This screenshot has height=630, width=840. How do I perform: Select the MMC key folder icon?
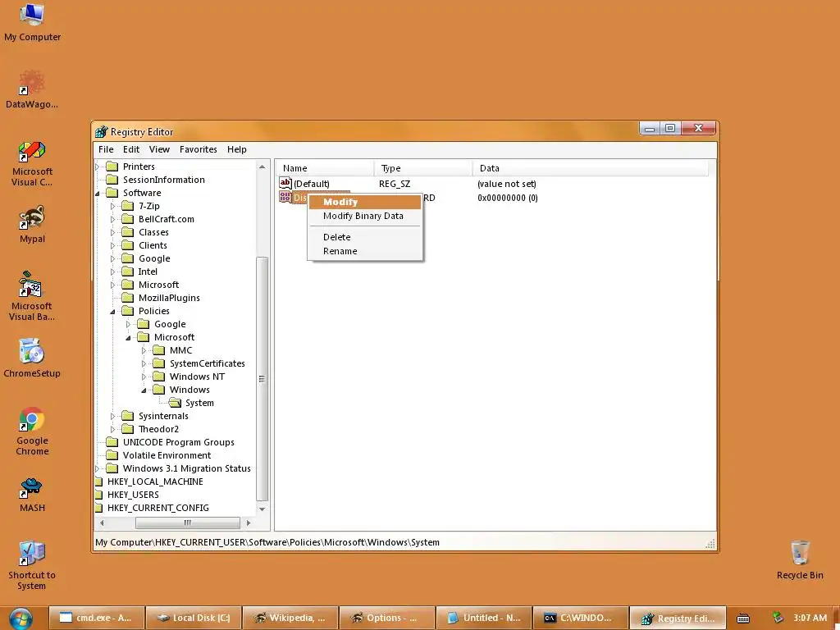pos(158,349)
